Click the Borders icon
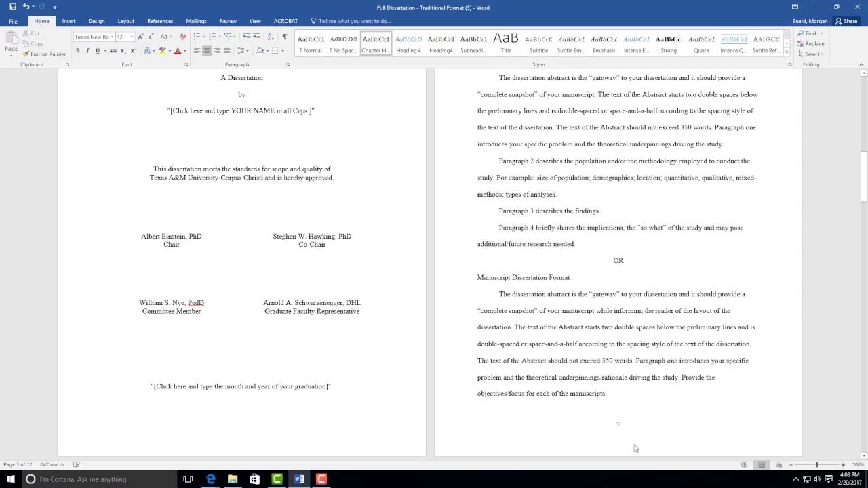 [x=275, y=51]
